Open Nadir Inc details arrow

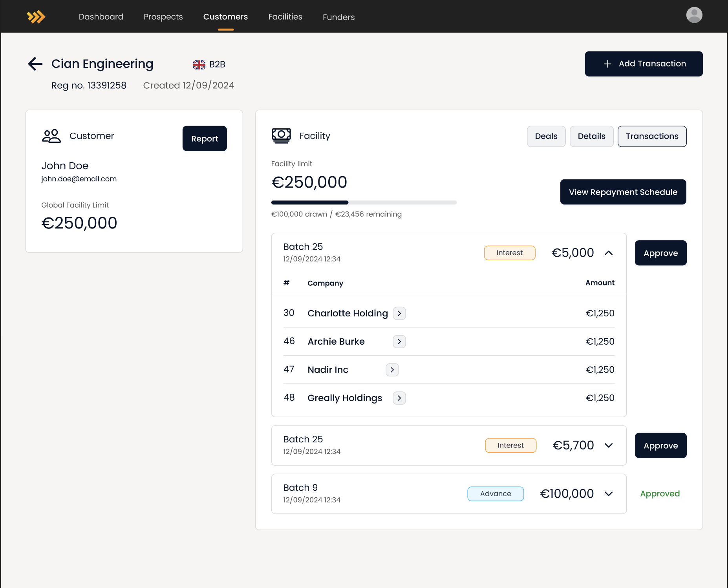[392, 370]
